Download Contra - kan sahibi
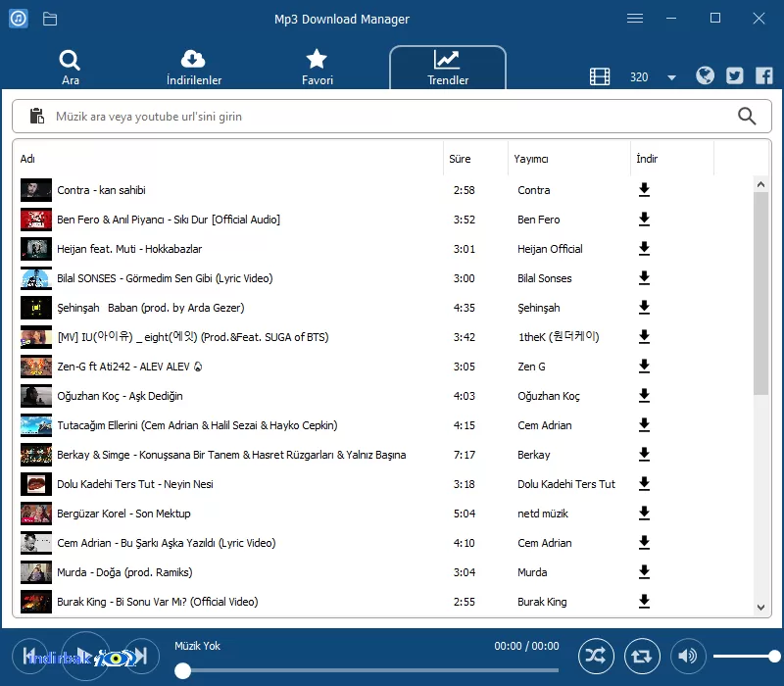784x686 pixels. 644,190
